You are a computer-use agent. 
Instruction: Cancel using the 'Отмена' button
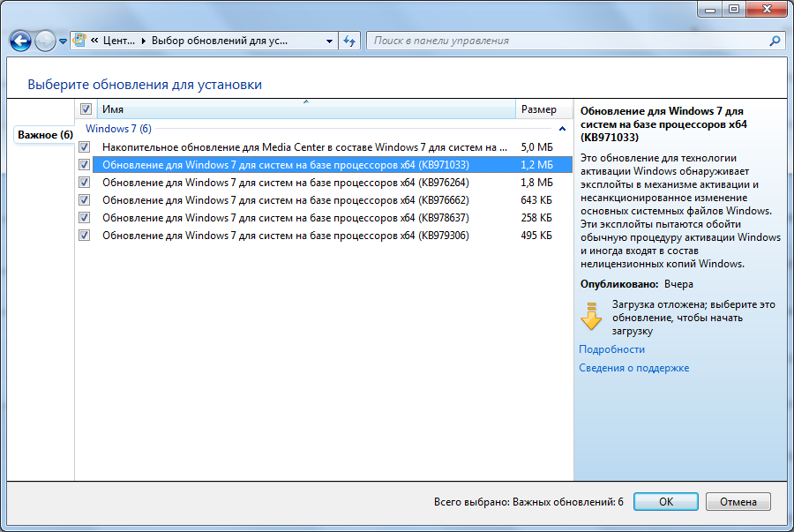738,502
